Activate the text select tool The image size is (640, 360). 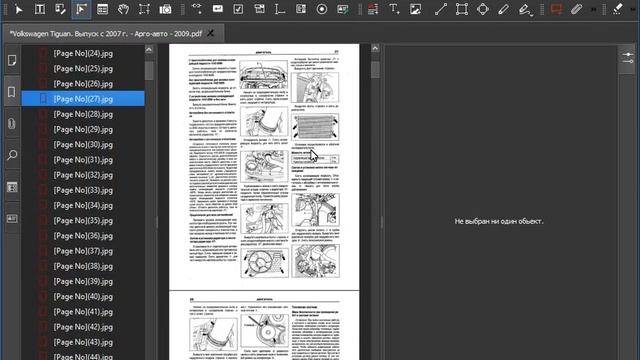(40, 9)
